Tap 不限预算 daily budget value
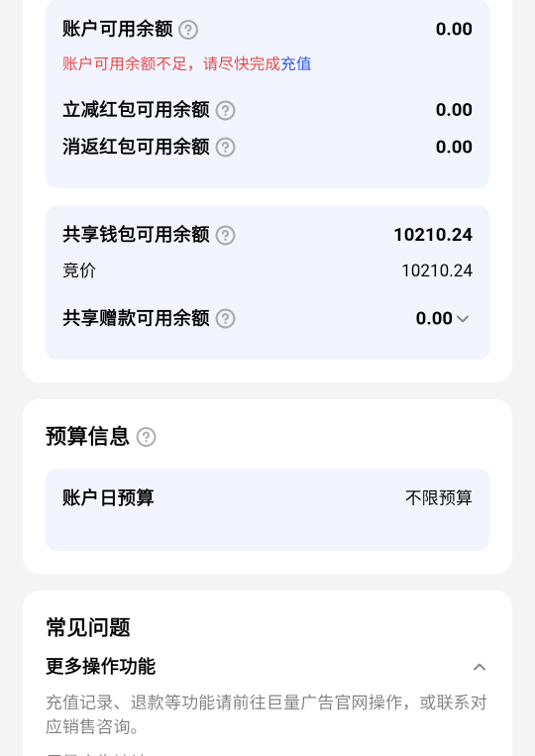Image resolution: width=535 pixels, height=756 pixels. 439,497
